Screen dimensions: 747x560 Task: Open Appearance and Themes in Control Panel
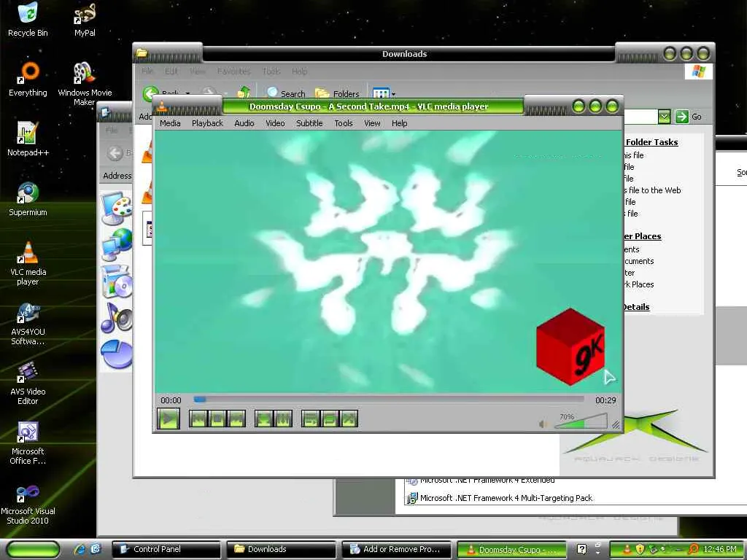coord(116,208)
